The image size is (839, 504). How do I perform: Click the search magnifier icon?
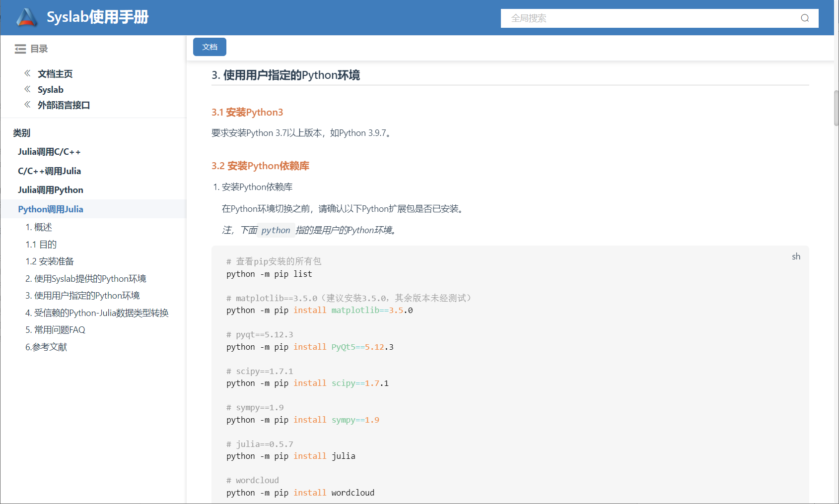805,18
